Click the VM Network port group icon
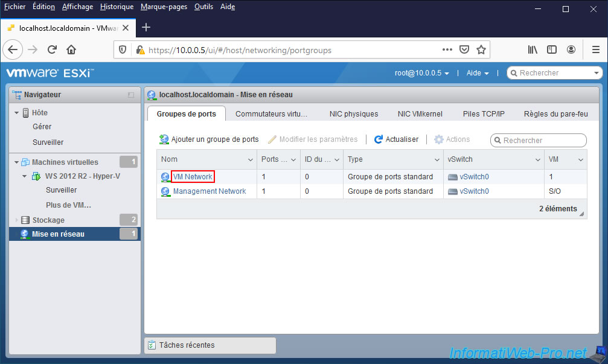 [x=165, y=177]
